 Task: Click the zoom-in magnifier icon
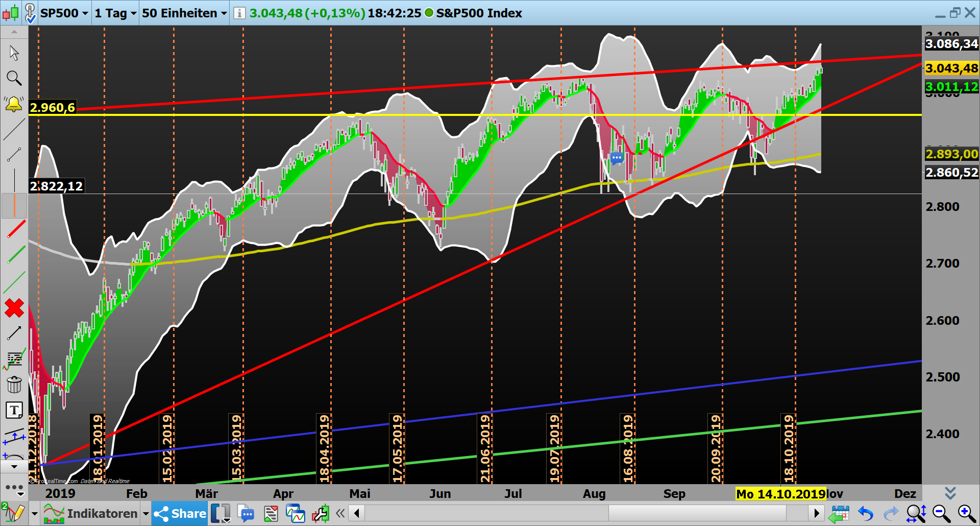966,513
